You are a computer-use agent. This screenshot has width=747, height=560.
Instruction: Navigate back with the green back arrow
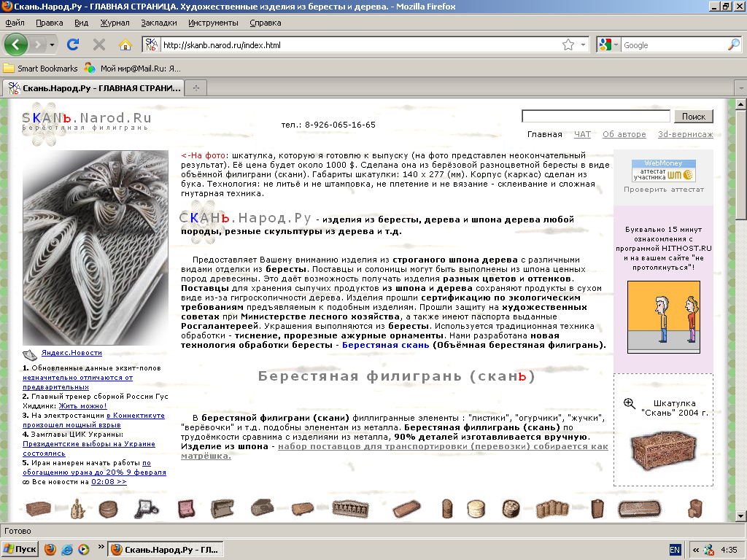click(15, 44)
